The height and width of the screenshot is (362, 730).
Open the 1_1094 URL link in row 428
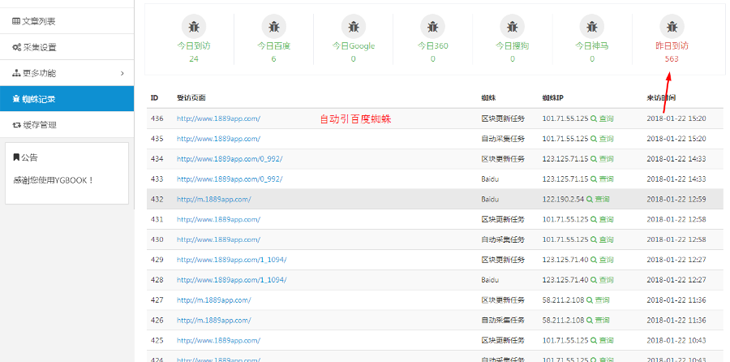(x=231, y=280)
